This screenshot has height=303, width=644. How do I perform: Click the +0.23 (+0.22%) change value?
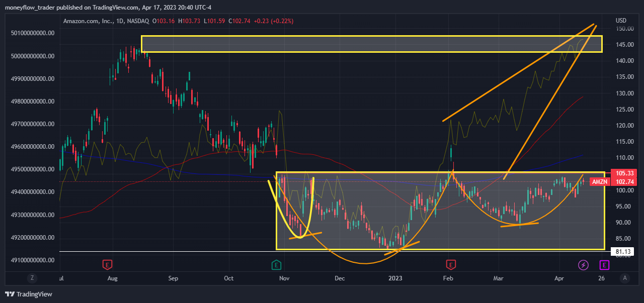[x=275, y=21]
